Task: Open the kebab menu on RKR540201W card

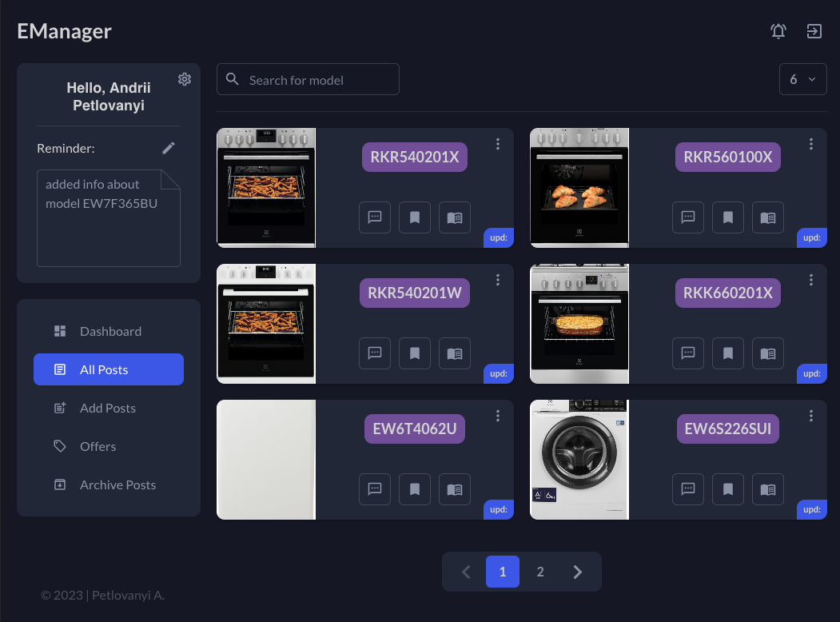Action: (498, 280)
